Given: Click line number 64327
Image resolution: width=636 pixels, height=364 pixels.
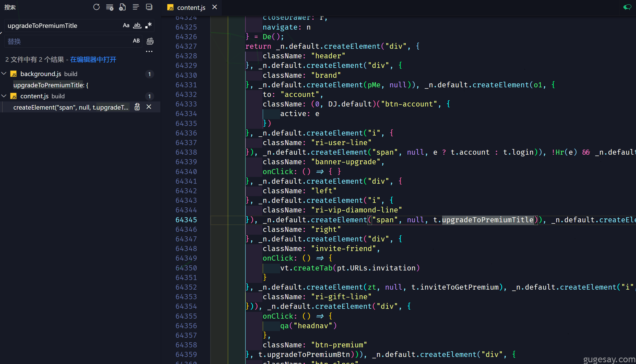Looking at the screenshot, I should (186, 46).
